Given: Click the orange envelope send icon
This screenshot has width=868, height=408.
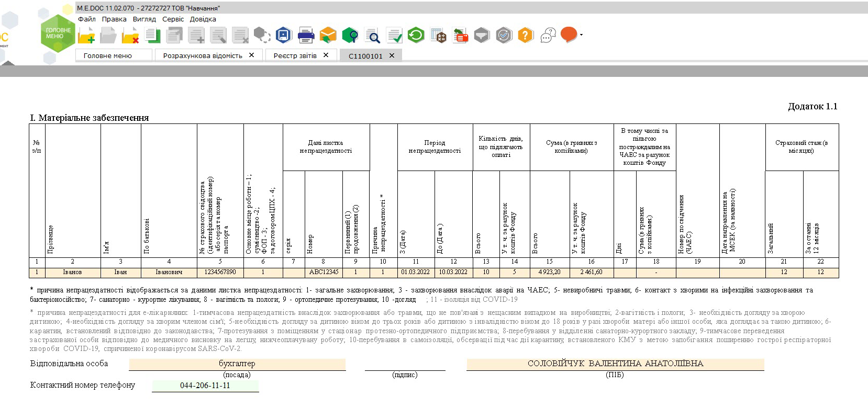Looking at the screenshot, I should click(x=328, y=35).
